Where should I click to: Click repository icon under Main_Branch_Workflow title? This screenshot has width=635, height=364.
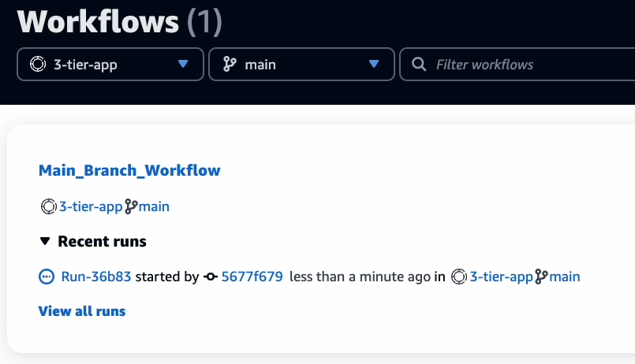pos(49,206)
